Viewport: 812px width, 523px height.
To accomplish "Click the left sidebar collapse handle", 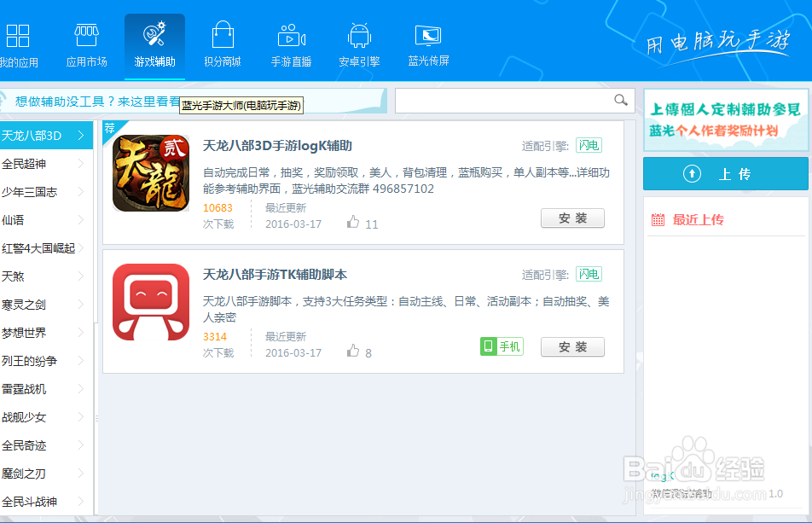I will pos(96,418).
